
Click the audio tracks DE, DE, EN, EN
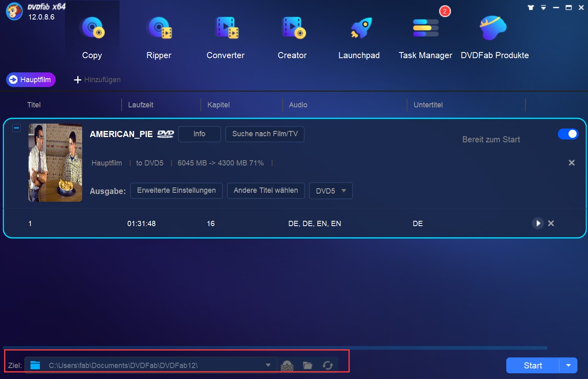[x=315, y=224]
